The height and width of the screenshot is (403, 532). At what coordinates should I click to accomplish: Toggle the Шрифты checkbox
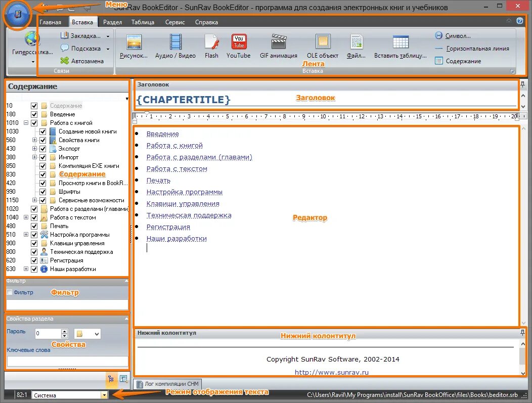click(x=43, y=192)
